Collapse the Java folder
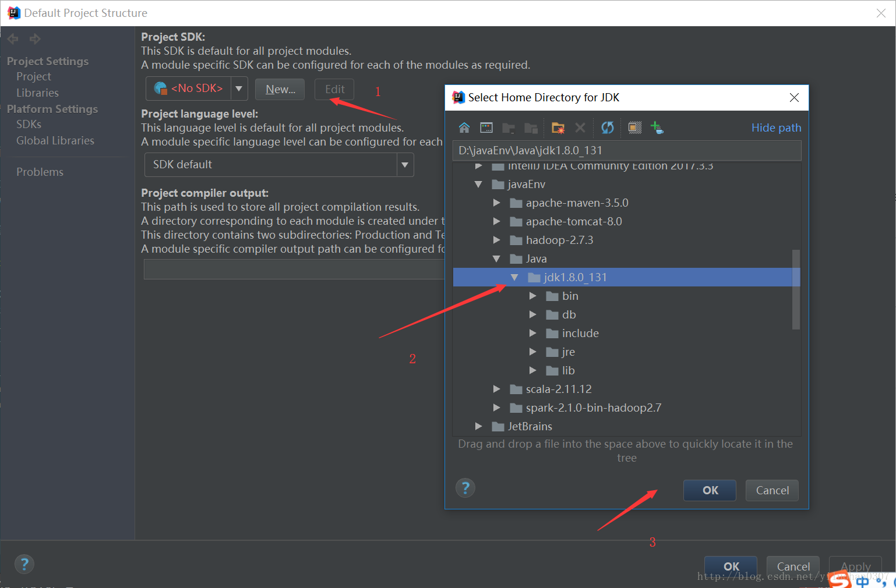896x588 pixels. point(496,259)
